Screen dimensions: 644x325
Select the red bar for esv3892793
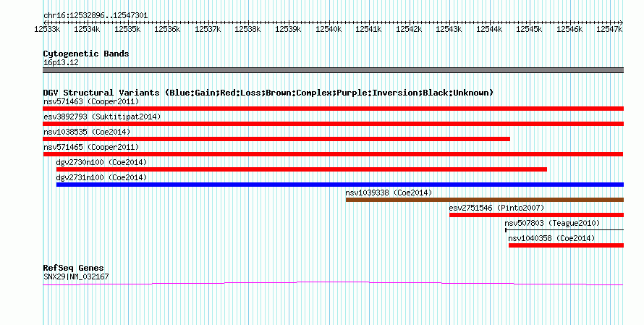coord(333,124)
